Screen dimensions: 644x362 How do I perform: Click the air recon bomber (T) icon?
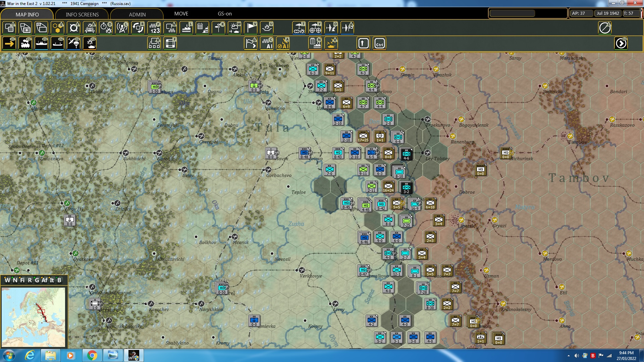point(299,28)
